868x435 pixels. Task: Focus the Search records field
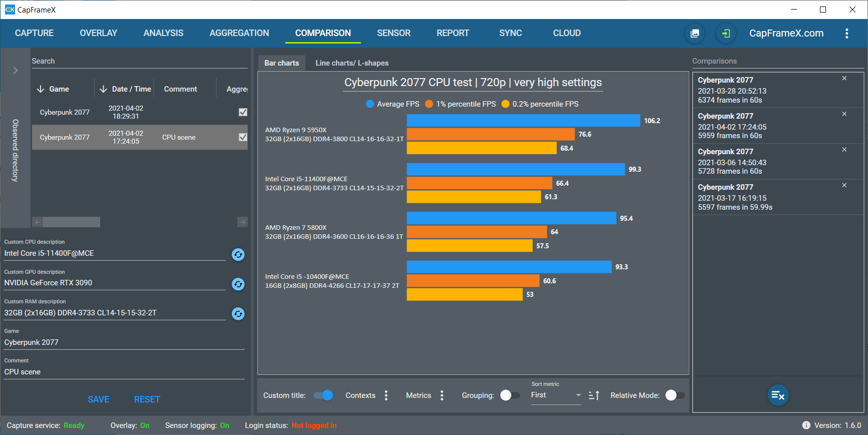(x=140, y=61)
